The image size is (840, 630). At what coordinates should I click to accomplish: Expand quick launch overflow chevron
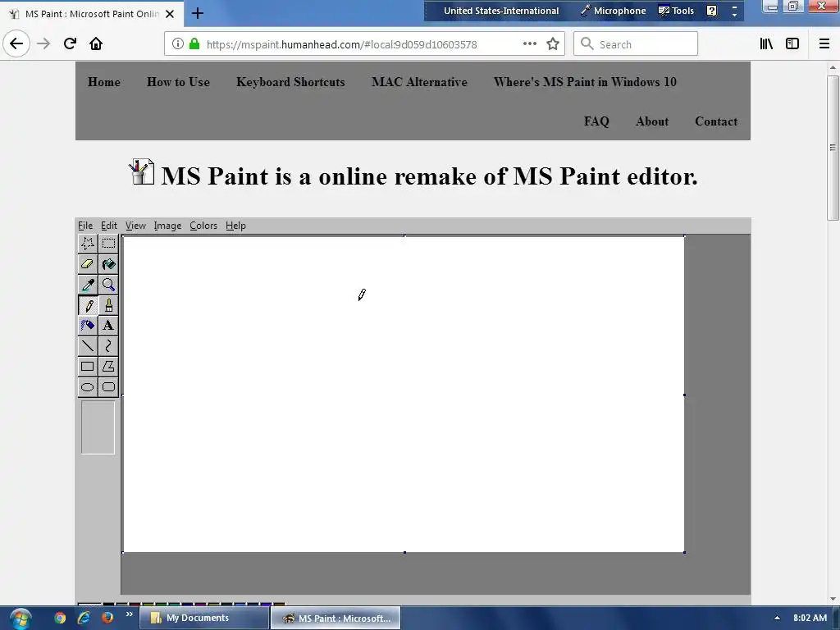[129, 614]
